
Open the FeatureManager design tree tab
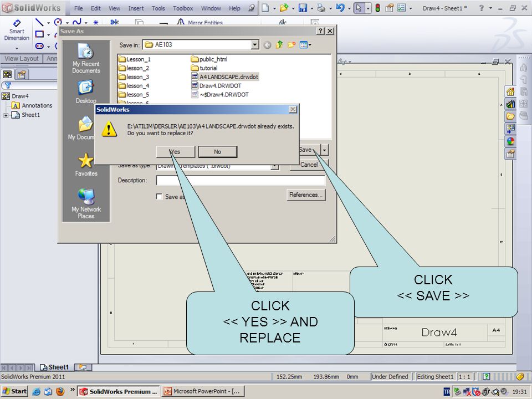pyautogui.click(x=7, y=74)
